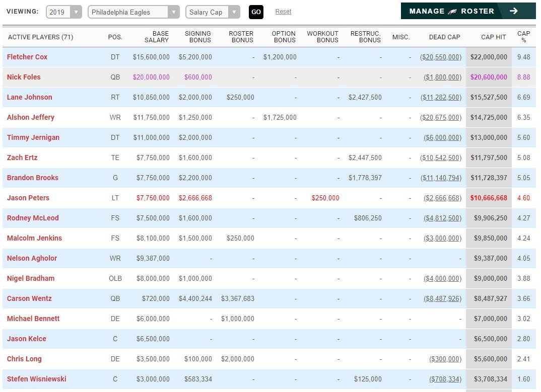Open Rodney McLeod player page
The image size is (541, 392).
click(x=33, y=218)
